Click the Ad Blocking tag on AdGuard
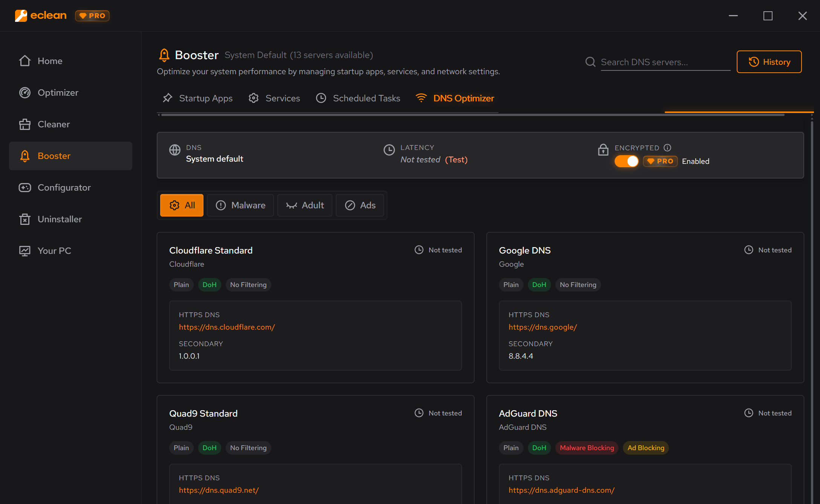820x504 pixels. [x=646, y=448]
